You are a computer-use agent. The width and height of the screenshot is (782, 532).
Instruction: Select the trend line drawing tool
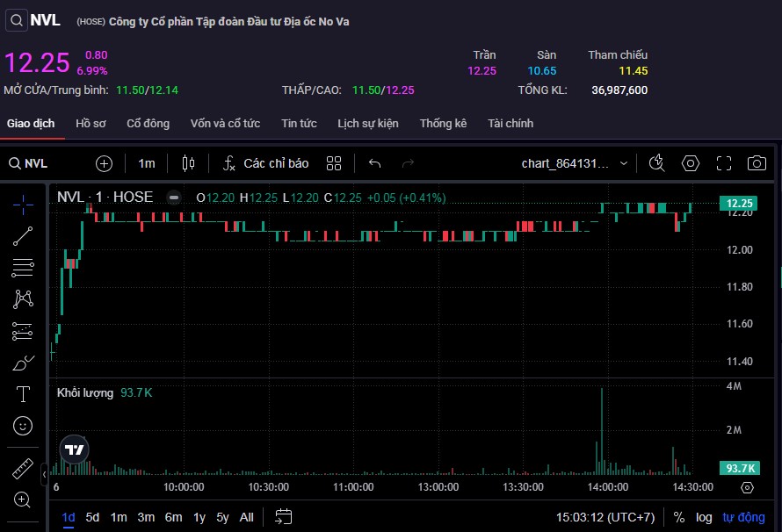click(x=24, y=235)
